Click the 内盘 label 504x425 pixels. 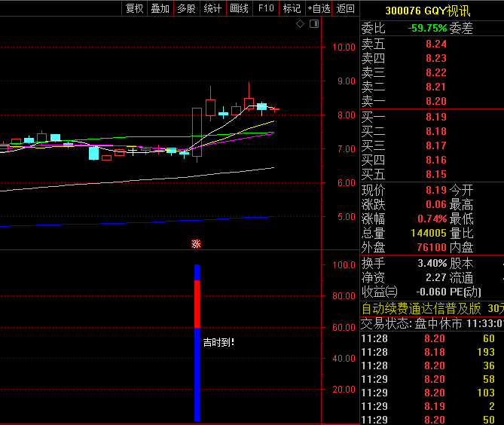(x=461, y=247)
